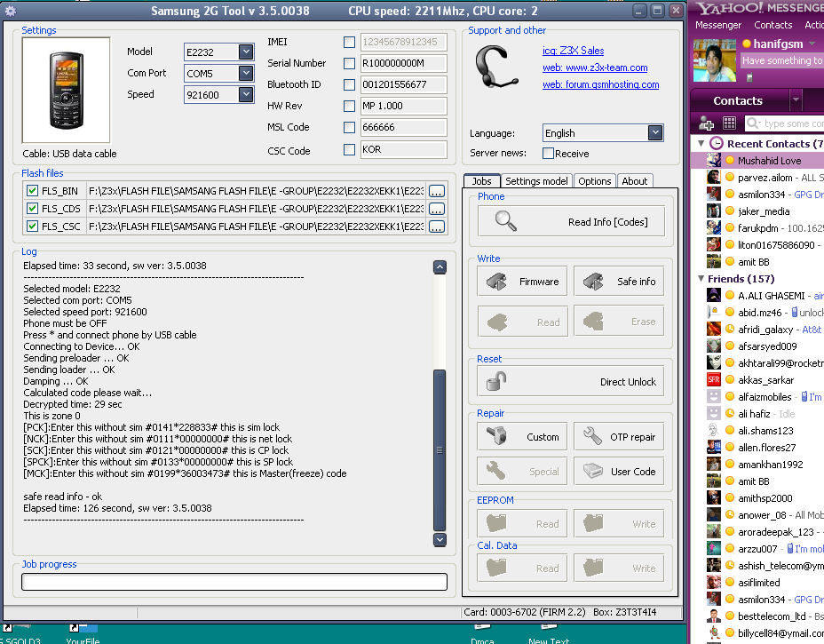Image resolution: width=824 pixels, height=644 pixels.
Task: Click the User Code button
Action: click(x=619, y=471)
